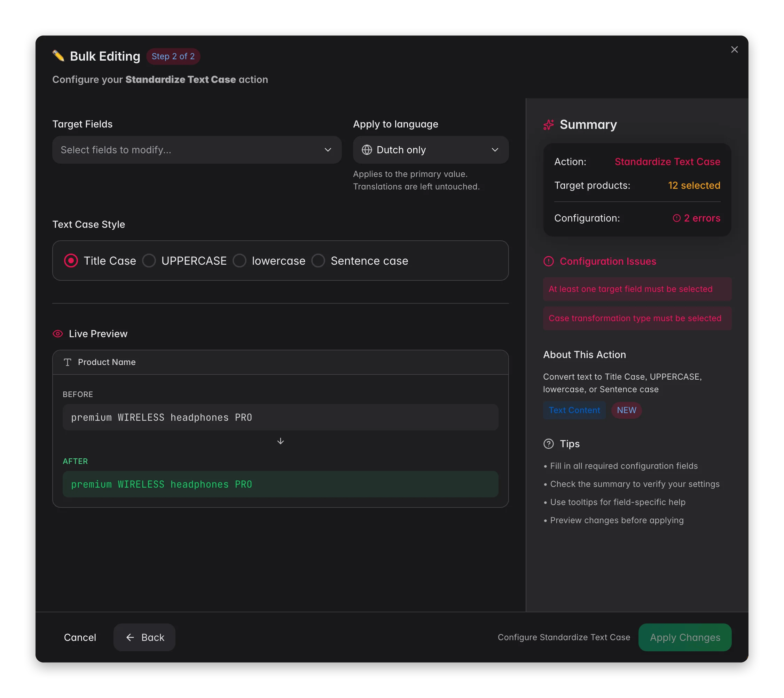Click the Live Preview eye icon
784x698 pixels.
(58, 334)
